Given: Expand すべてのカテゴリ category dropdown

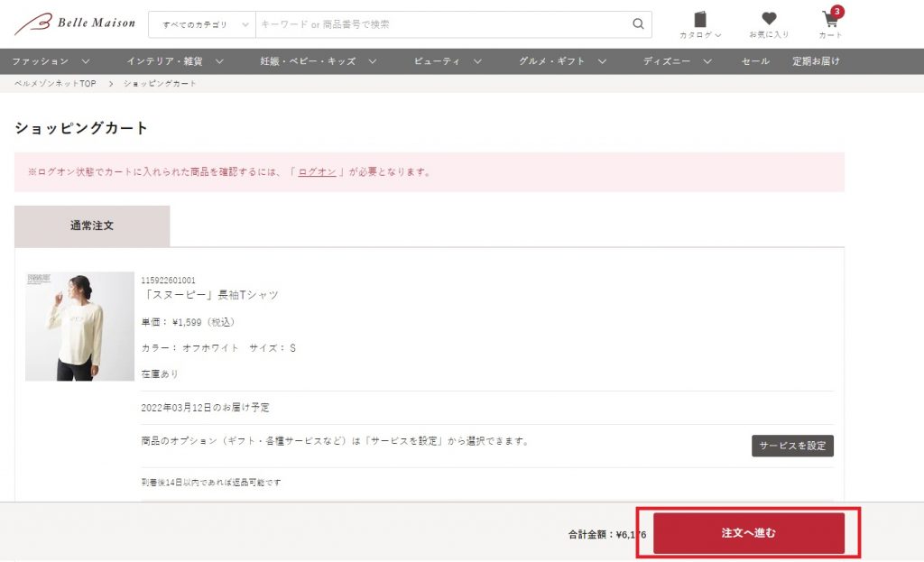Looking at the screenshot, I should coord(202,24).
